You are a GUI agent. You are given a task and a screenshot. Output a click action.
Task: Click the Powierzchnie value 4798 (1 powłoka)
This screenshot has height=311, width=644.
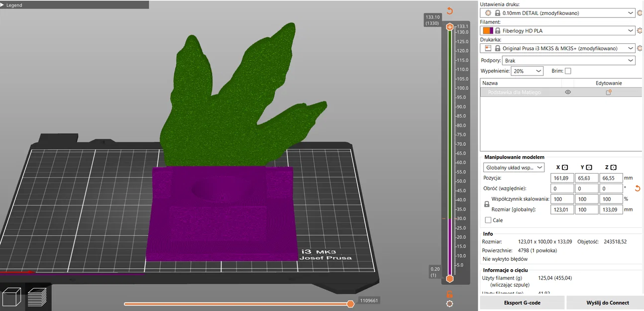[x=537, y=250]
